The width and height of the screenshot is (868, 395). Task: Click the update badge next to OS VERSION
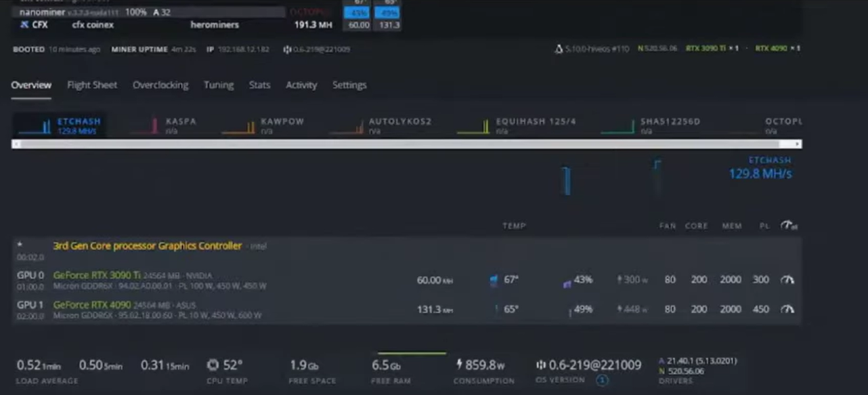pos(602,381)
